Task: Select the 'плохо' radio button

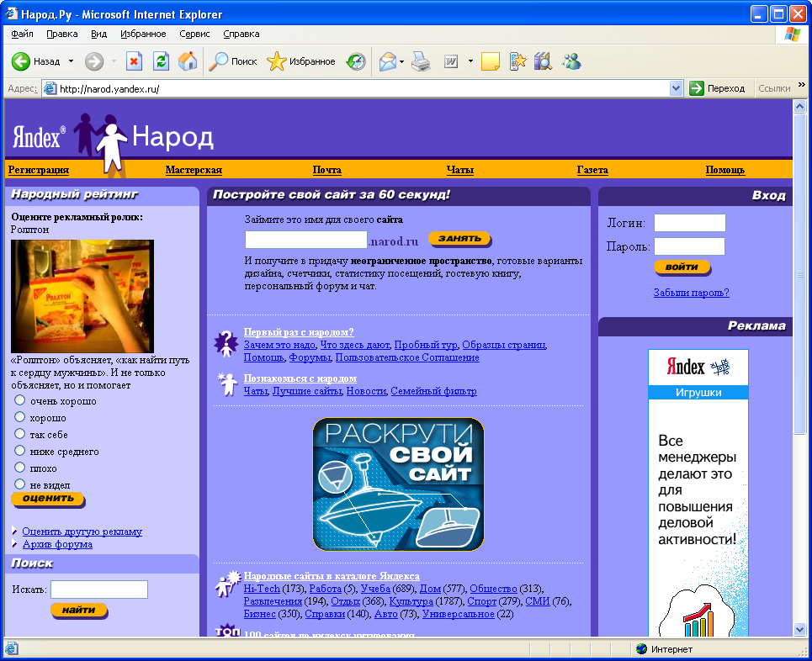Action: coord(19,468)
